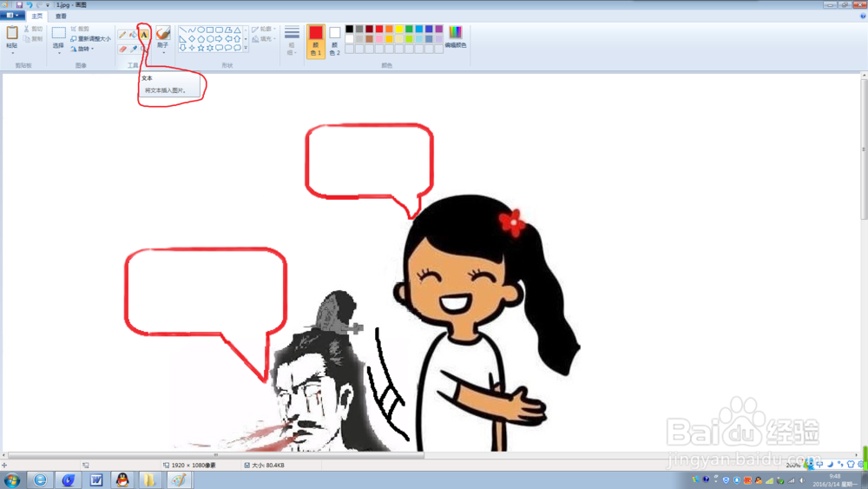Pick the Curve shape in shapes gallery
Screen dimensions: 868x489
click(x=192, y=30)
